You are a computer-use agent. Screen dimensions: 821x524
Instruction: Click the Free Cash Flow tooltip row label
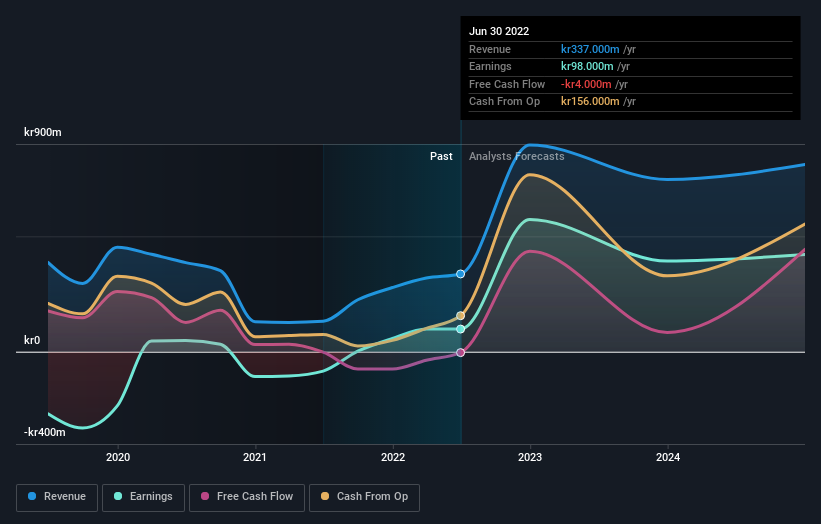pos(507,84)
